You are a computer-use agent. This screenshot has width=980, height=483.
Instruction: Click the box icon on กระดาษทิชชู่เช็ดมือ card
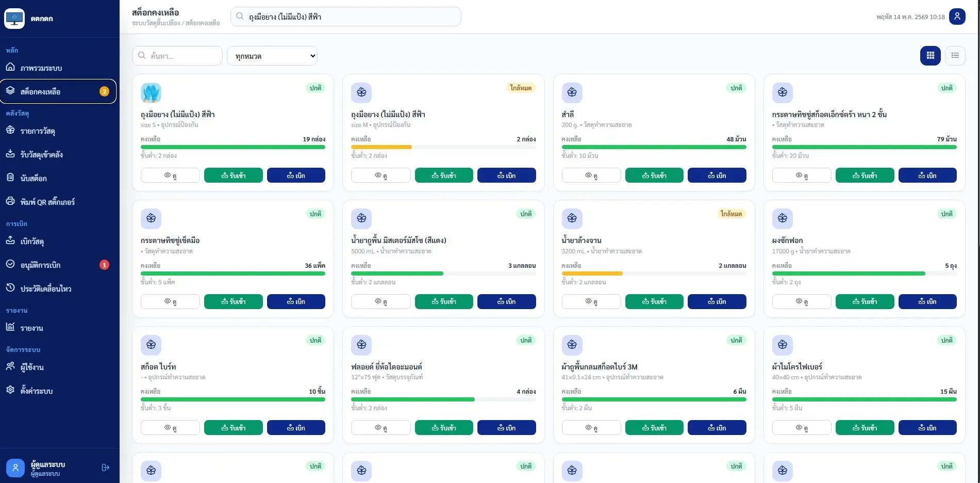click(151, 219)
